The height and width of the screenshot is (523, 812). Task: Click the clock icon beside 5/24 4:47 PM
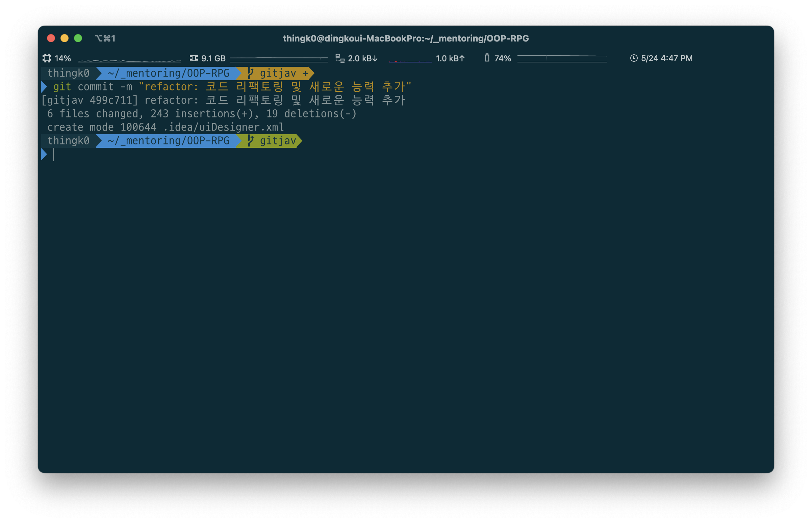634,58
